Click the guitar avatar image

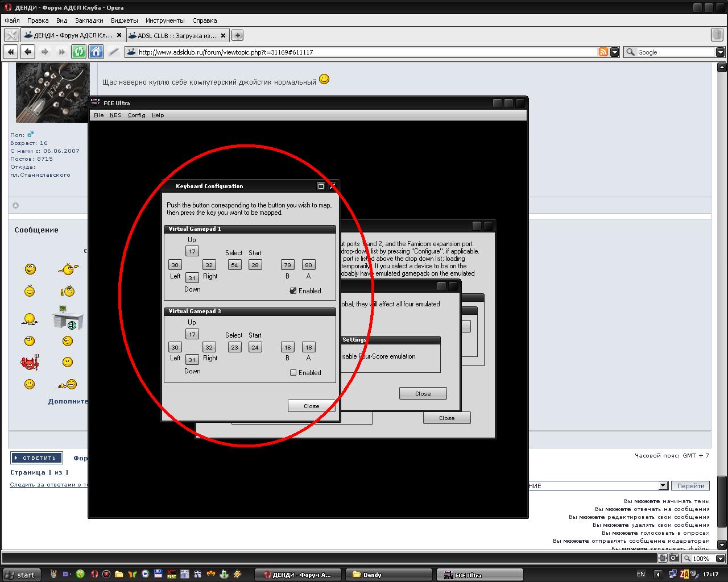click(x=52, y=92)
